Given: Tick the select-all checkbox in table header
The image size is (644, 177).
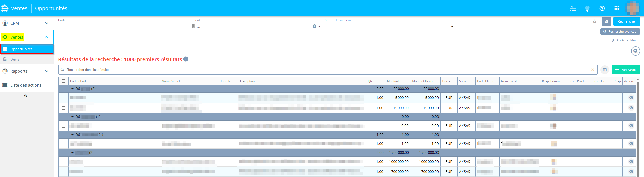Looking at the screenshot, I should [64, 81].
